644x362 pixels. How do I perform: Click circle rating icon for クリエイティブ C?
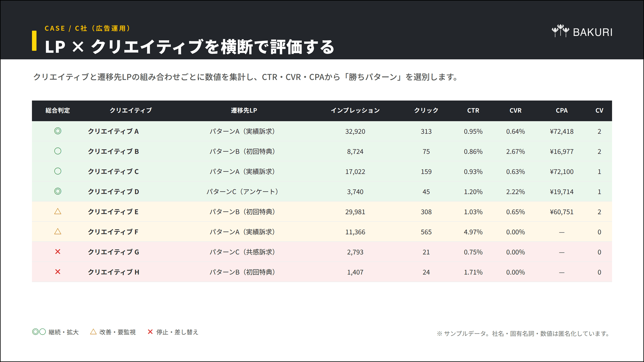coord(58,171)
